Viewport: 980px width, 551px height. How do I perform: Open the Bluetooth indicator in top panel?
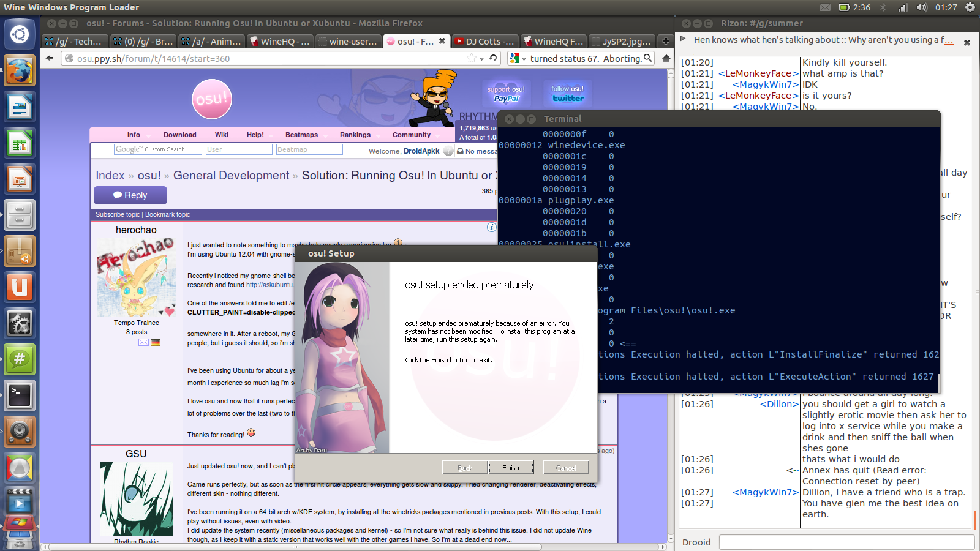pyautogui.click(x=883, y=7)
